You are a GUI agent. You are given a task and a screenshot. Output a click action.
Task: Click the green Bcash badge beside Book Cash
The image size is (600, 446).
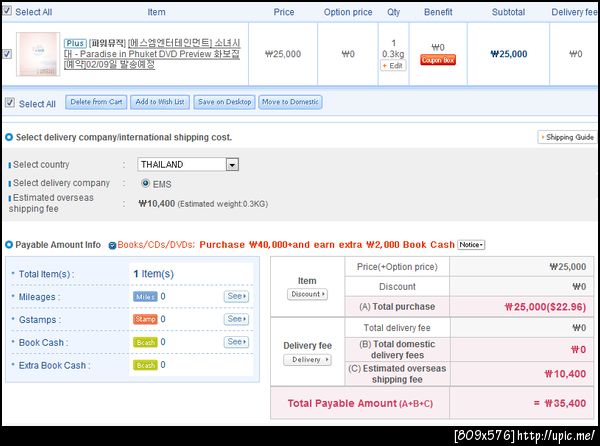click(145, 342)
